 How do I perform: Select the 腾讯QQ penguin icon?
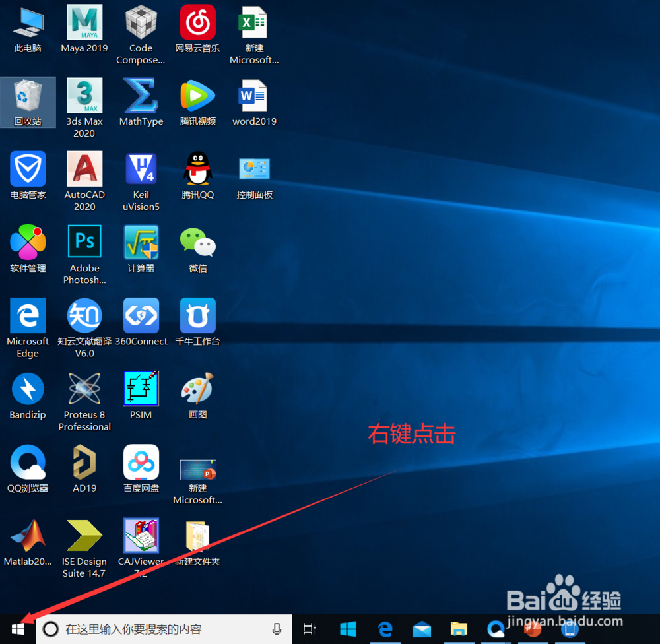[198, 176]
